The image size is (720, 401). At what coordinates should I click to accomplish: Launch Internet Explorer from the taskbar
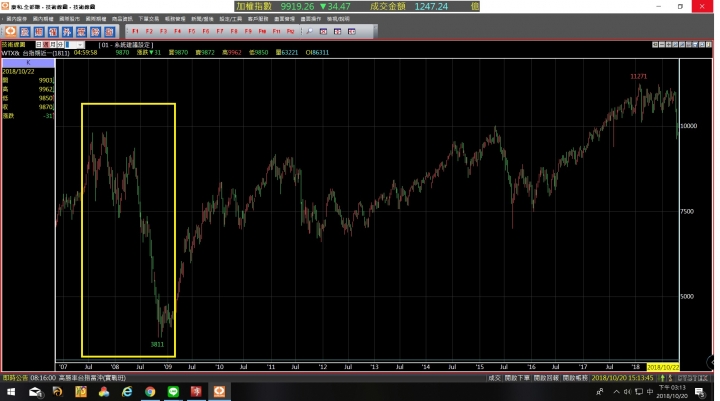(x=127, y=392)
